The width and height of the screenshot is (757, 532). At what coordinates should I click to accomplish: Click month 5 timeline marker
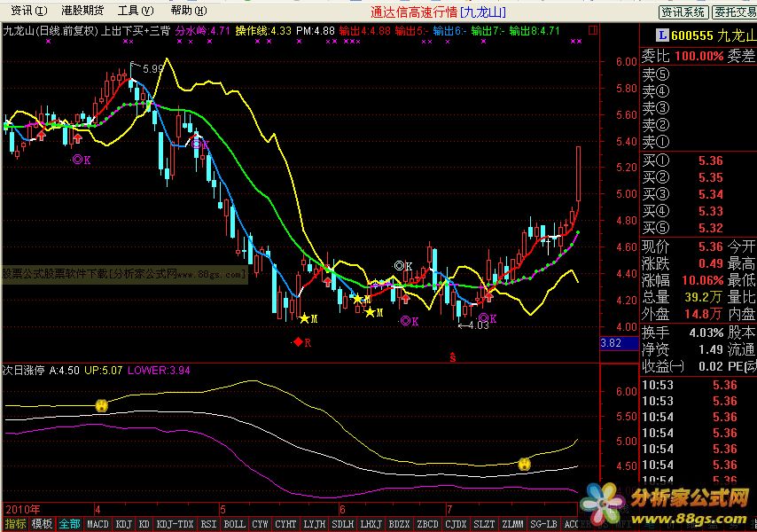tap(222, 509)
